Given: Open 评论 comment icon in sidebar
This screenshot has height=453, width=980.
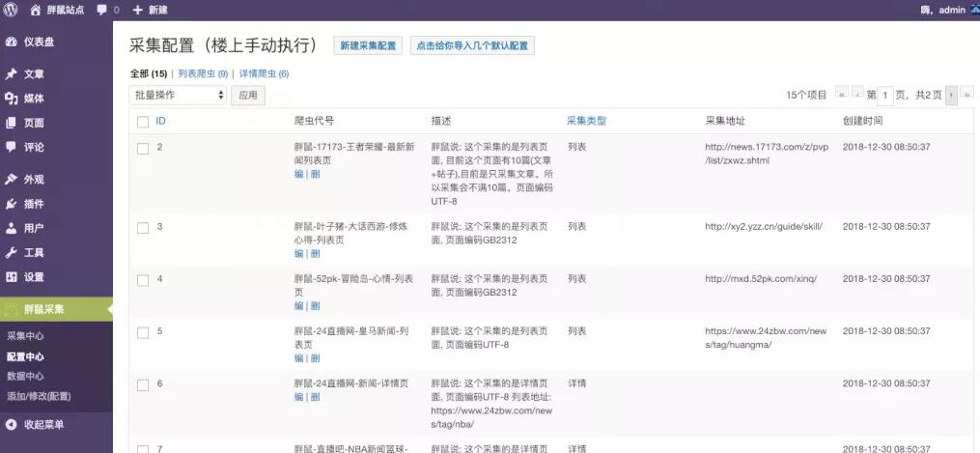Looking at the screenshot, I should tap(11, 148).
